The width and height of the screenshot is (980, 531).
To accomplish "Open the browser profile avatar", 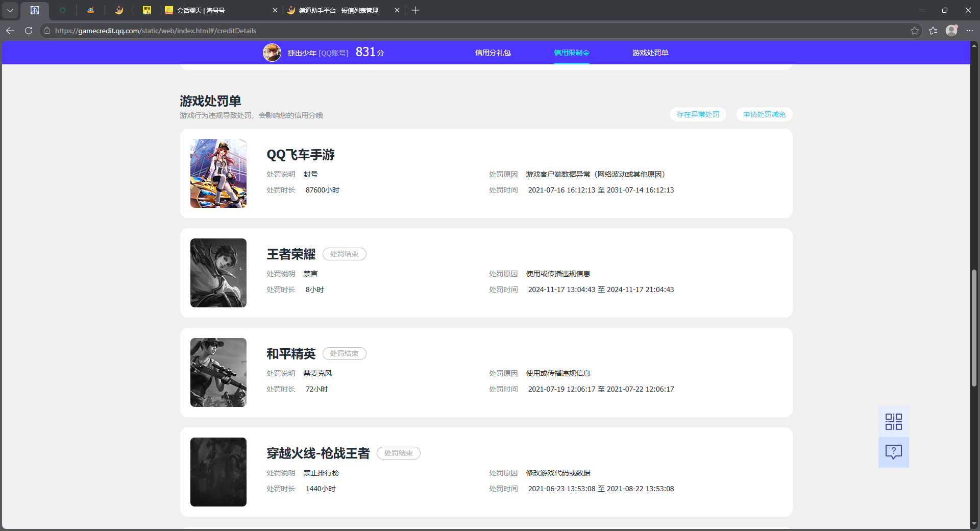I will [x=951, y=31].
